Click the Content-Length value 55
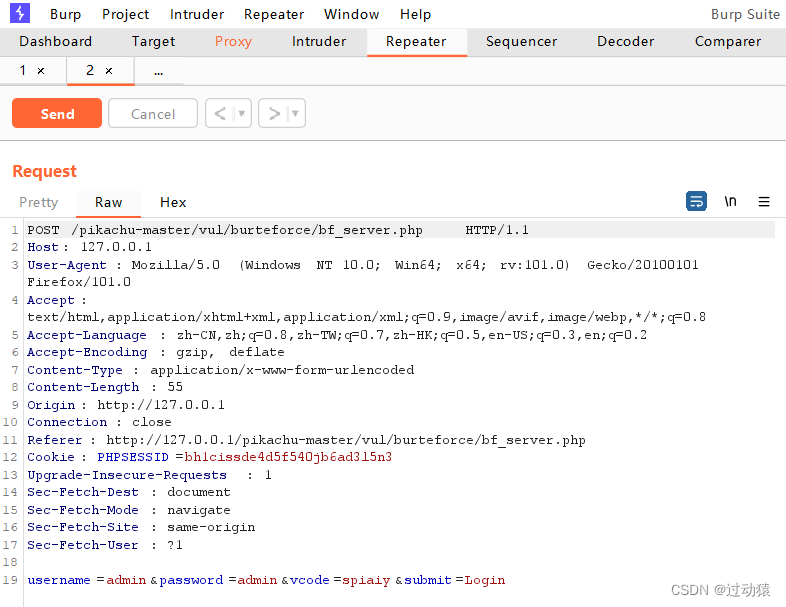The image size is (786, 607). [175, 387]
